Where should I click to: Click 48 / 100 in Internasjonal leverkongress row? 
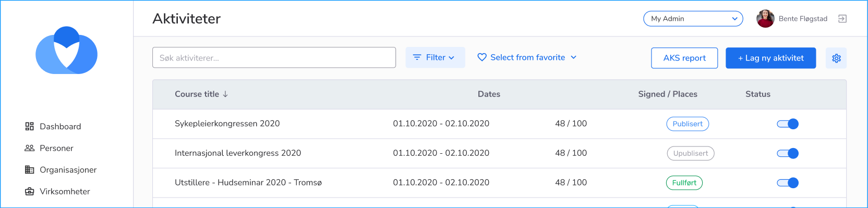(x=571, y=153)
